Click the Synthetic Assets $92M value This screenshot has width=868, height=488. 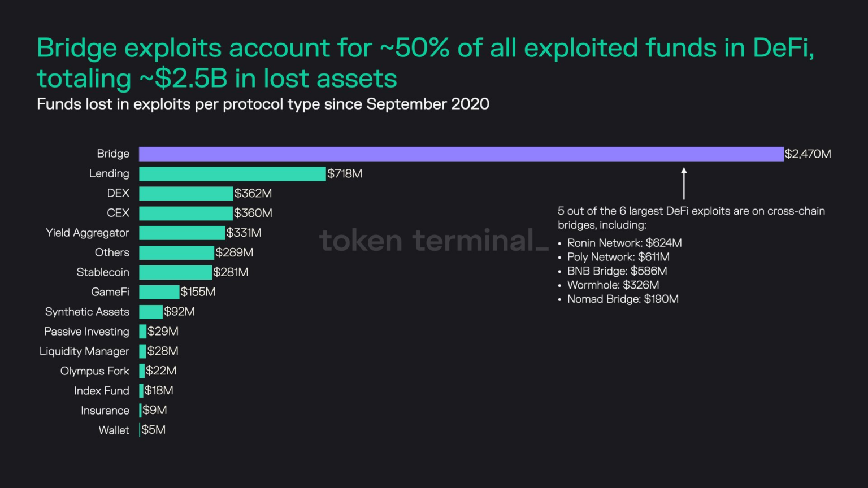tap(179, 312)
